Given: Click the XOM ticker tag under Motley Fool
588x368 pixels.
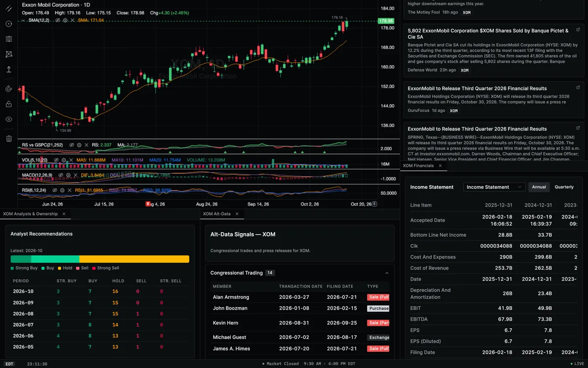Looking at the screenshot, I should (466, 12).
